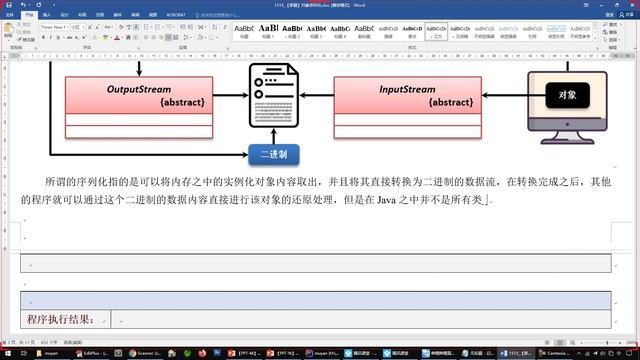Click the Undo arrow in the title bar

tap(23, 5)
